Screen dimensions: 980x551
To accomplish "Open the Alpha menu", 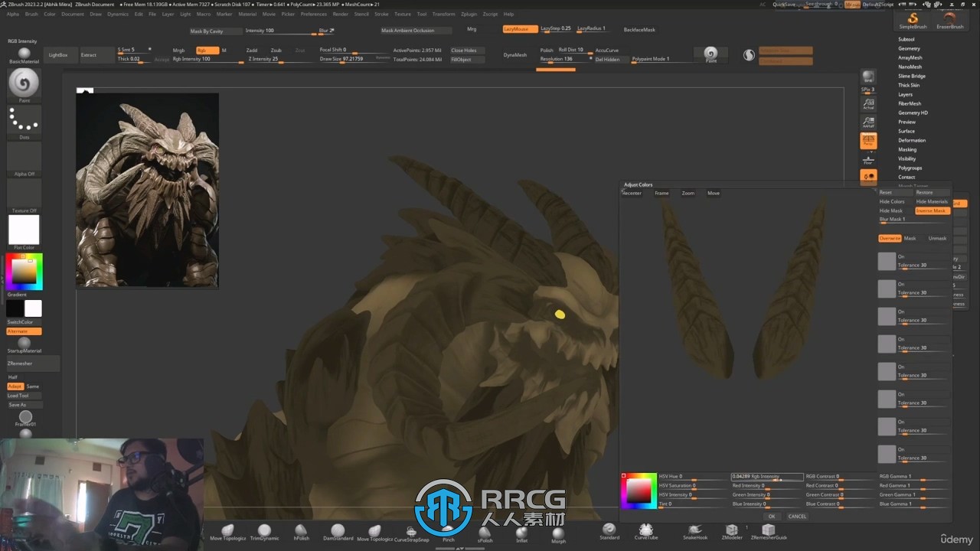I will 12,14.
